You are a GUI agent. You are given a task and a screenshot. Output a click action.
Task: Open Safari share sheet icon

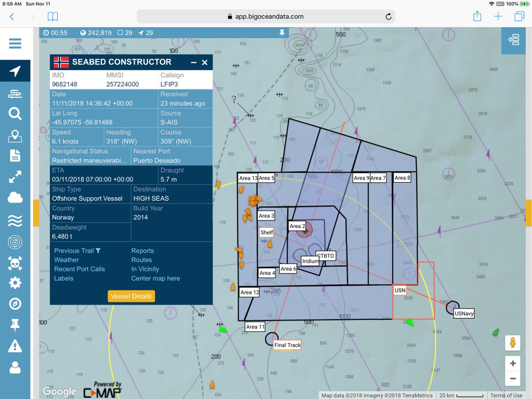[x=477, y=16]
